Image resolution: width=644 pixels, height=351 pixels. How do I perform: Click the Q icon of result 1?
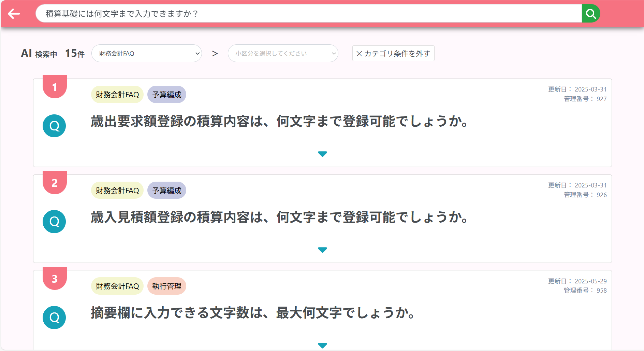tap(54, 126)
